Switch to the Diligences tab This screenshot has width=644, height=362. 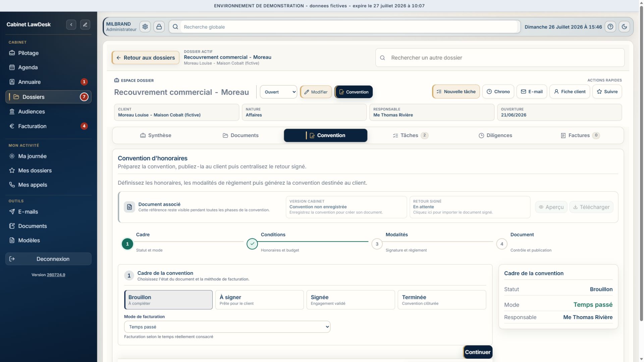(495, 135)
